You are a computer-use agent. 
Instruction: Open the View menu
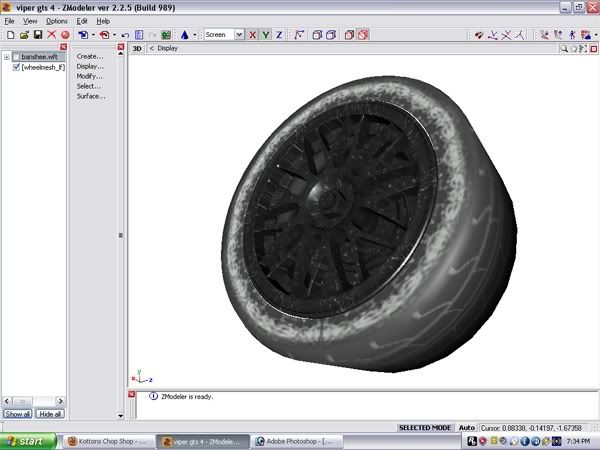pyautogui.click(x=30, y=20)
